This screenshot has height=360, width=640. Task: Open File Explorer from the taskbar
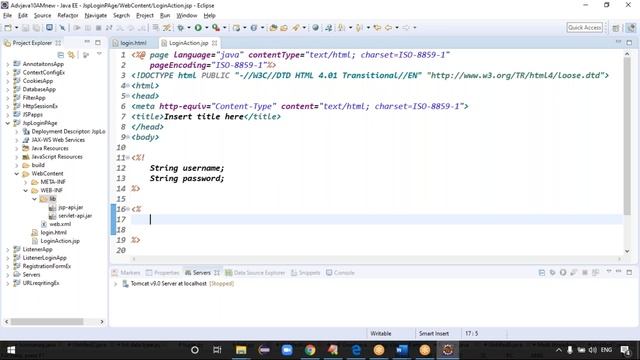tap(241, 350)
